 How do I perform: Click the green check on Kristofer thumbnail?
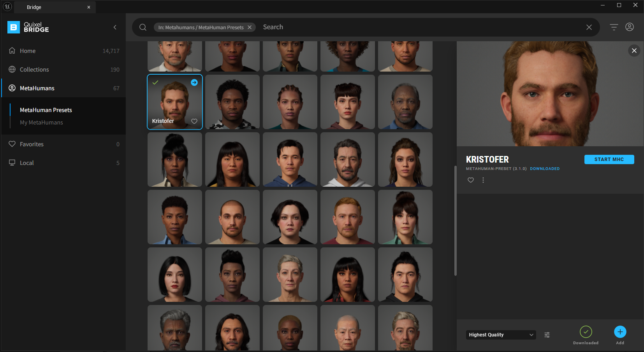click(x=155, y=82)
